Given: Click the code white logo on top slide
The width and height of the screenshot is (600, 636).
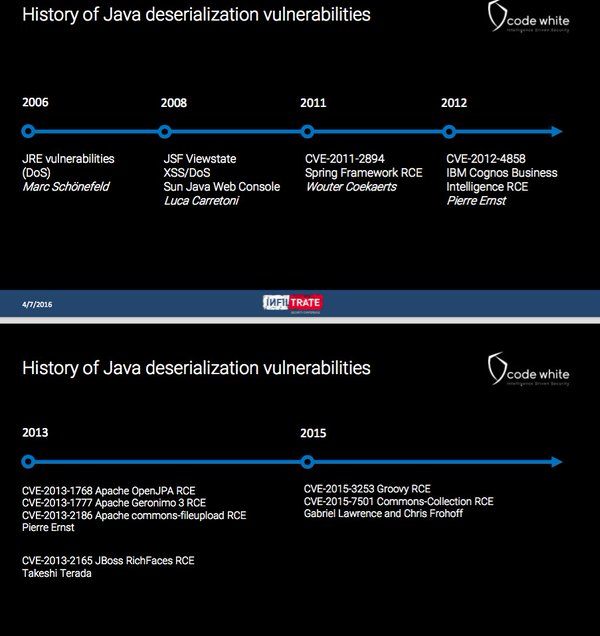Looking at the screenshot, I should pos(529,17).
